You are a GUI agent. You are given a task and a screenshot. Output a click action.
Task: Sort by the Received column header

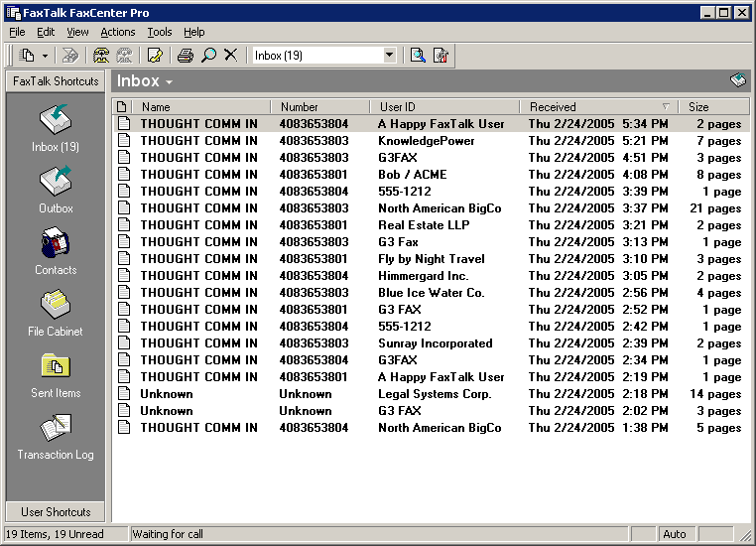599,106
